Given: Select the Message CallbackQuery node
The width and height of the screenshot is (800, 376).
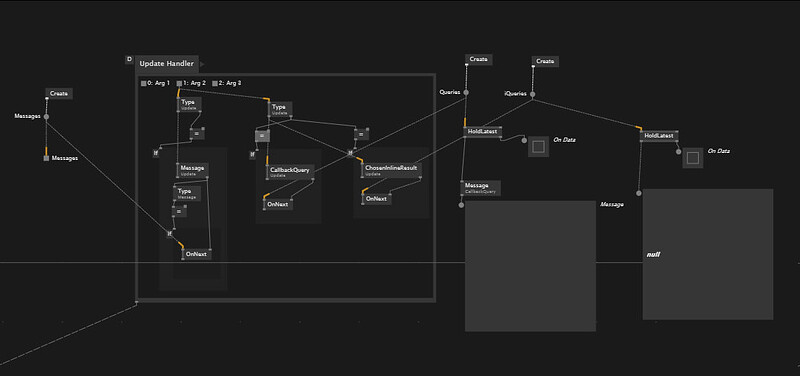Looking at the screenshot, I should pos(481,188).
